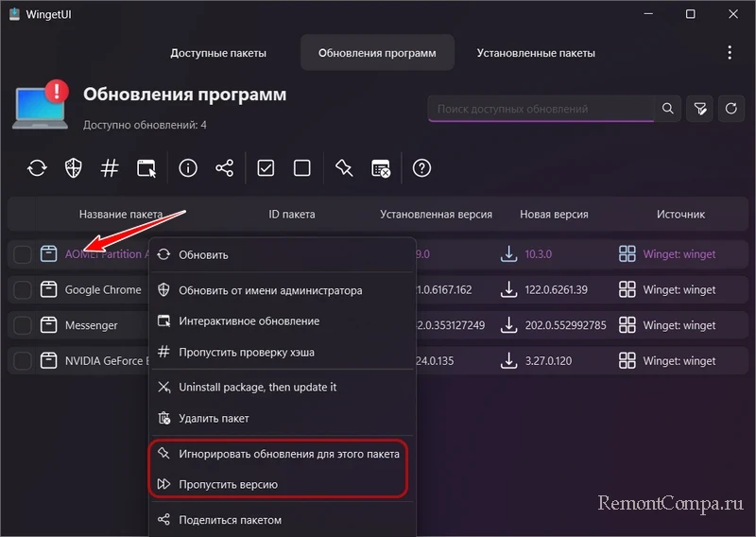The height and width of the screenshot is (537, 756).
Task: Click the package icon of Google Chrome row
Action: click(49, 289)
